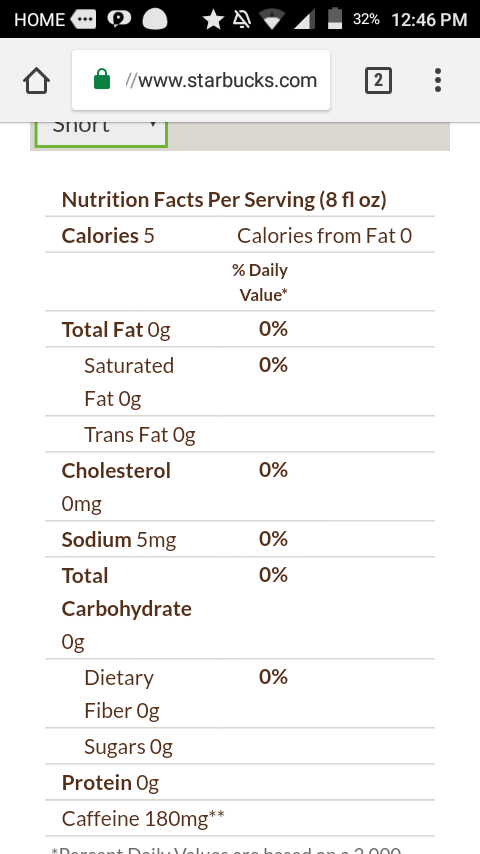Tap the Caffeine 180mg row
Viewport: 480px width, 854px height.
pos(240,818)
